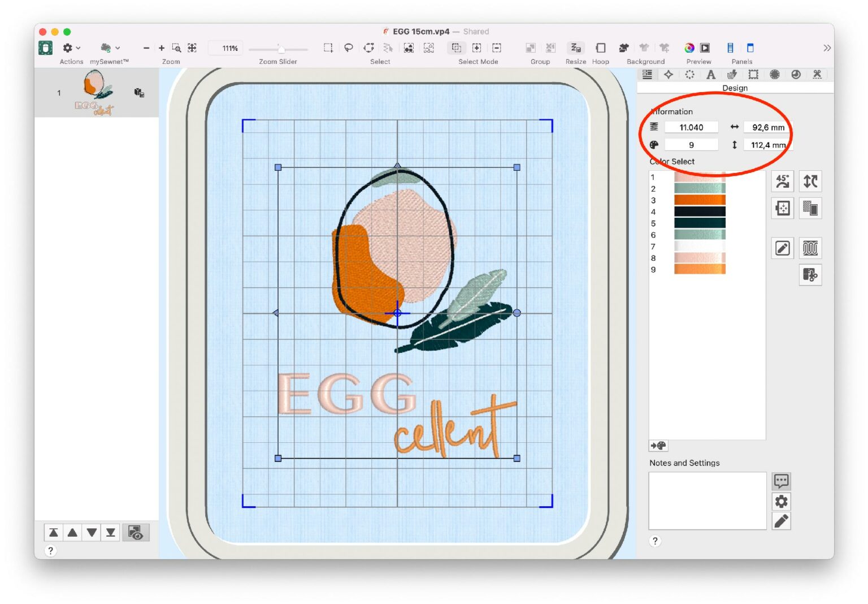Switch to the Design panel tab
This screenshot has width=868, height=604.
(647, 75)
